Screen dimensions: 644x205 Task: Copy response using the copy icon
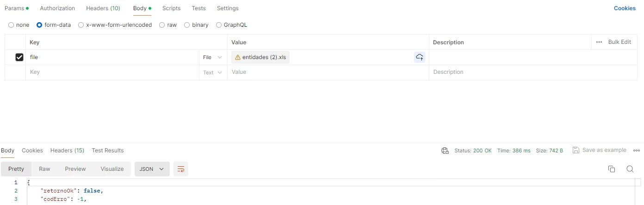coord(612,169)
